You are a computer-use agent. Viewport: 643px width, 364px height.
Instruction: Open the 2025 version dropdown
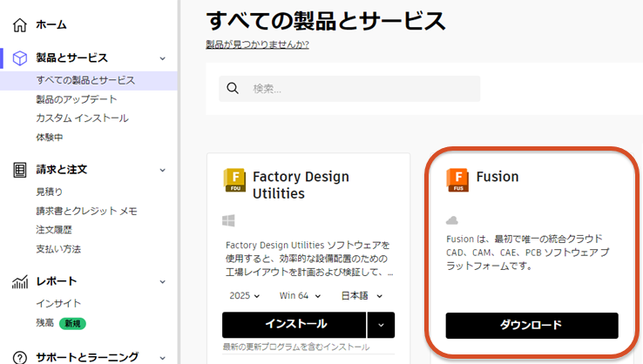pyautogui.click(x=245, y=295)
